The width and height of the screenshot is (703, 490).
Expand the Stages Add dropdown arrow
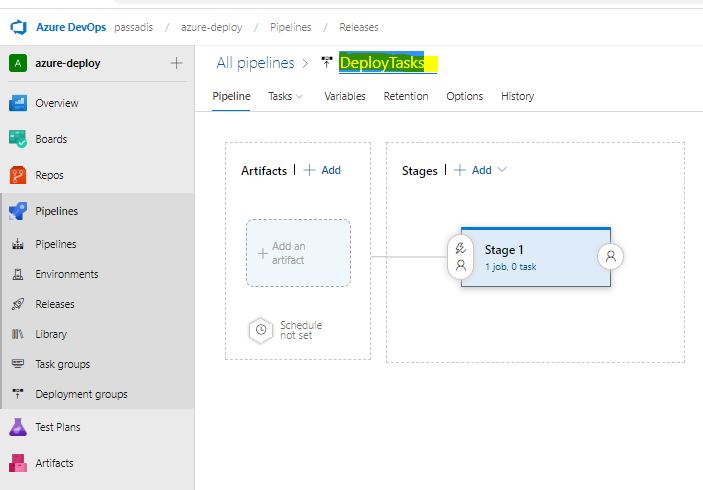pyautogui.click(x=502, y=170)
